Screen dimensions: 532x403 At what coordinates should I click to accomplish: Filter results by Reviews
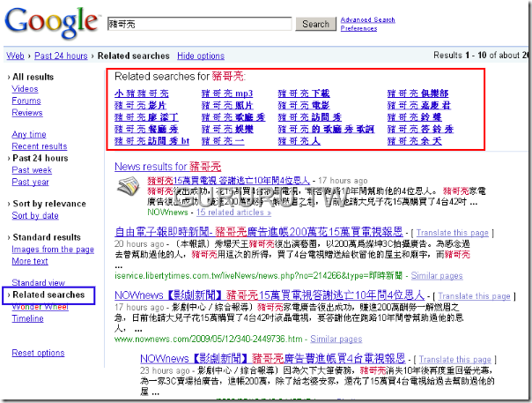coord(27,113)
